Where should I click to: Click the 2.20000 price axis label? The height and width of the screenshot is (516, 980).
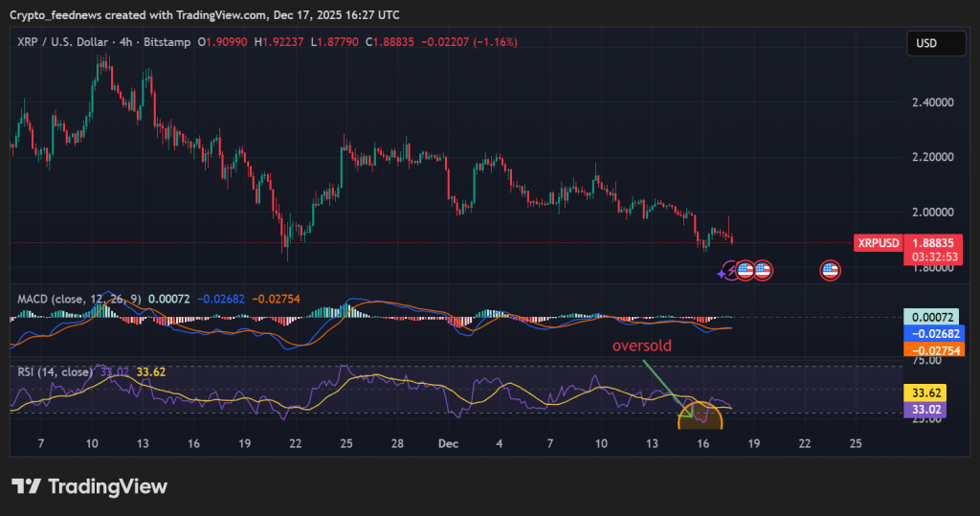(x=933, y=157)
